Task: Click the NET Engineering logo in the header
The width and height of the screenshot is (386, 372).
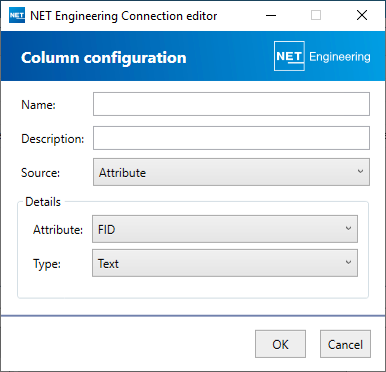Action: coord(322,56)
